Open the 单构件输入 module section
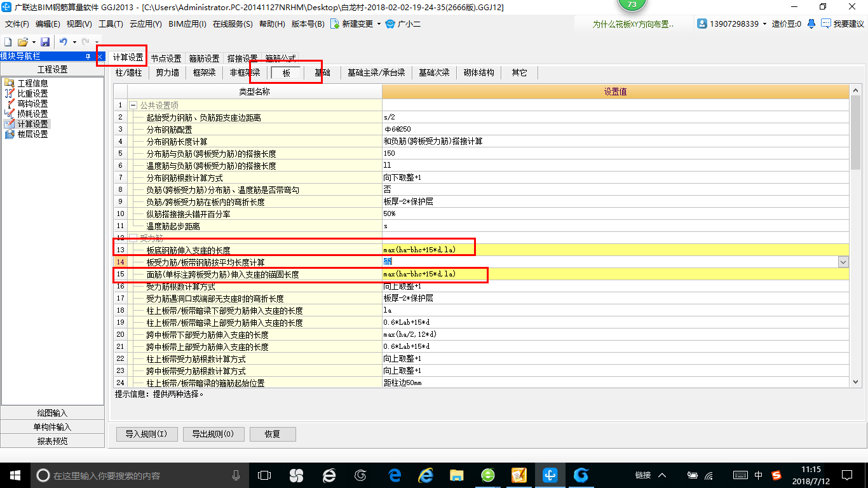Screen dimensions: 868x488 pos(52,427)
